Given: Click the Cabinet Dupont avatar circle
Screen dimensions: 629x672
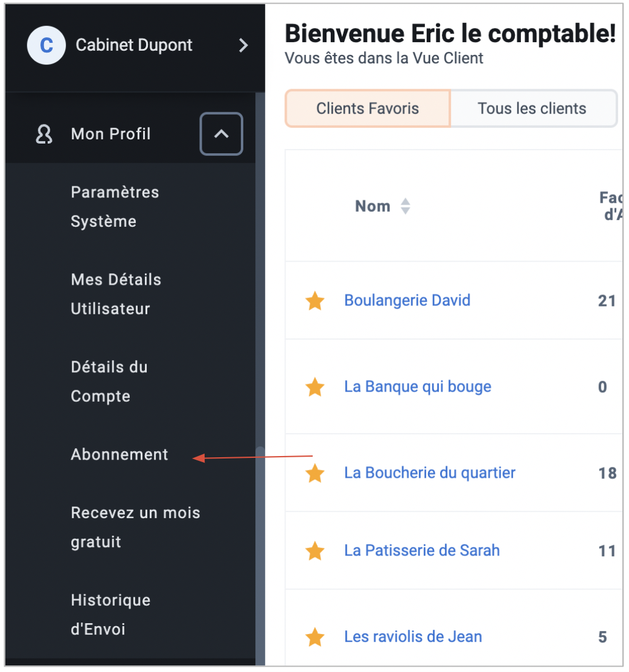Looking at the screenshot, I should pos(46,45).
